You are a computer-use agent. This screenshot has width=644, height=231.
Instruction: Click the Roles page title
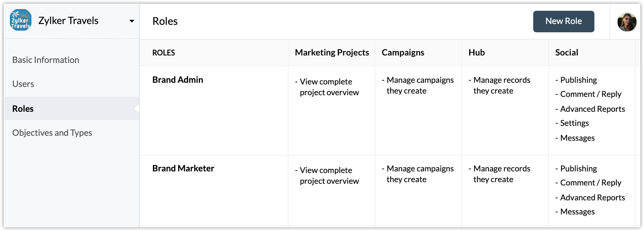[x=165, y=22]
